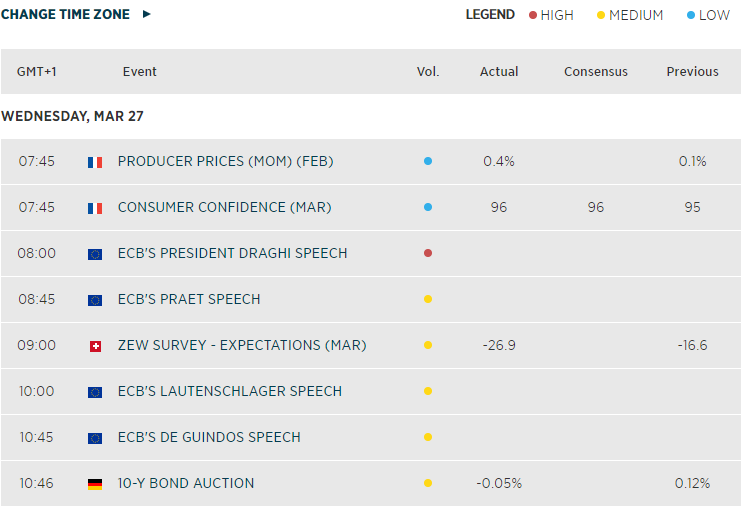Click the French flag beside Consumer Confidence
This screenshot has height=507, width=741.
[95, 208]
